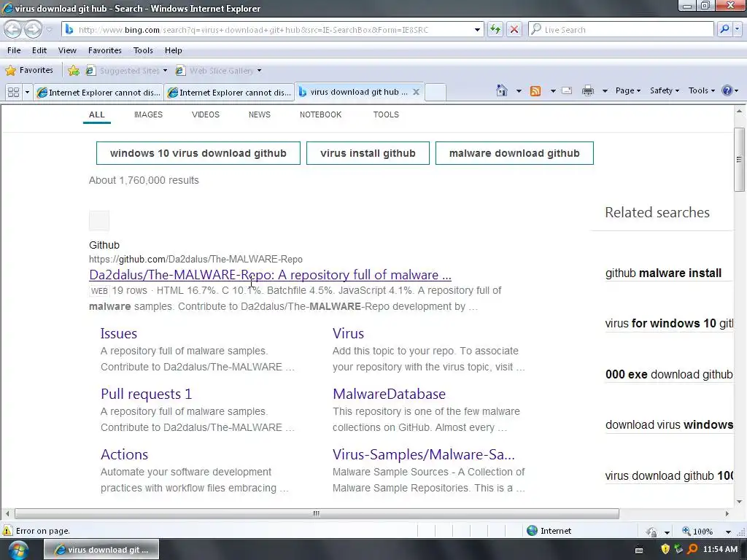Open the Actions sublink
The image size is (747, 560).
(x=124, y=454)
